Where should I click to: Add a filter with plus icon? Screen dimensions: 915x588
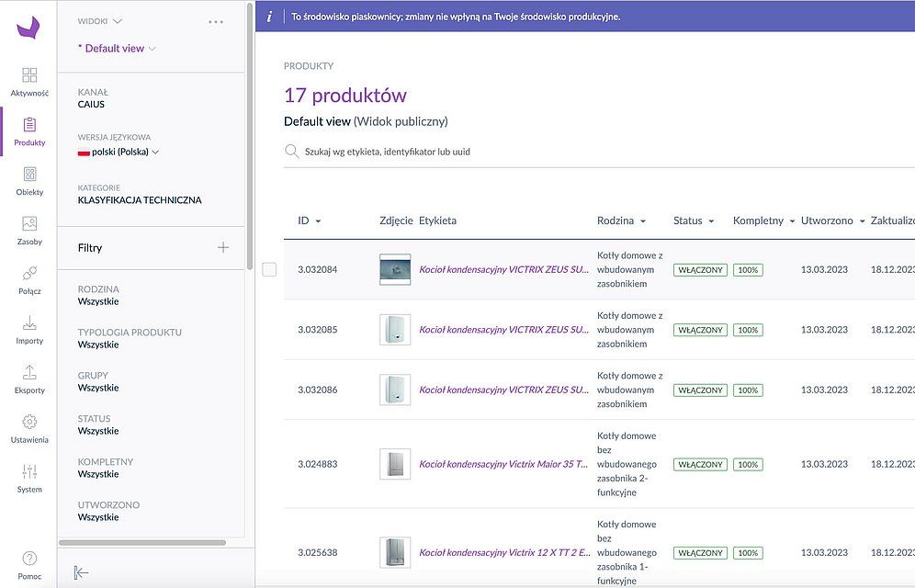[x=222, y=247]
